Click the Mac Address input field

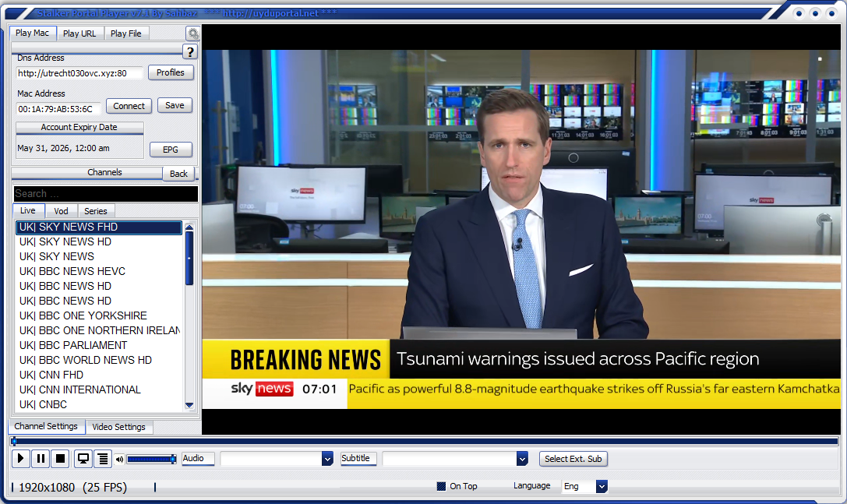point(58,109)
